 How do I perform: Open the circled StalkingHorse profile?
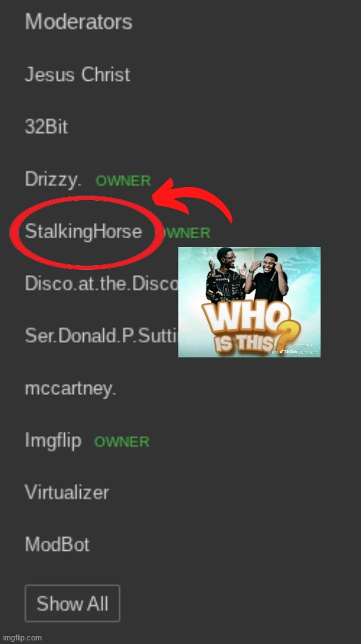tap(83, 232)
